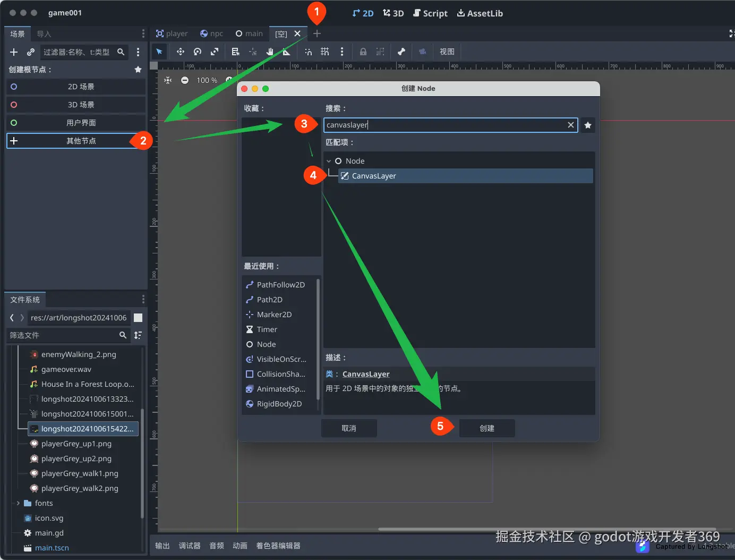Create 2D 场景 root node
Screen dimensions: 735x560
coord(76,87)
